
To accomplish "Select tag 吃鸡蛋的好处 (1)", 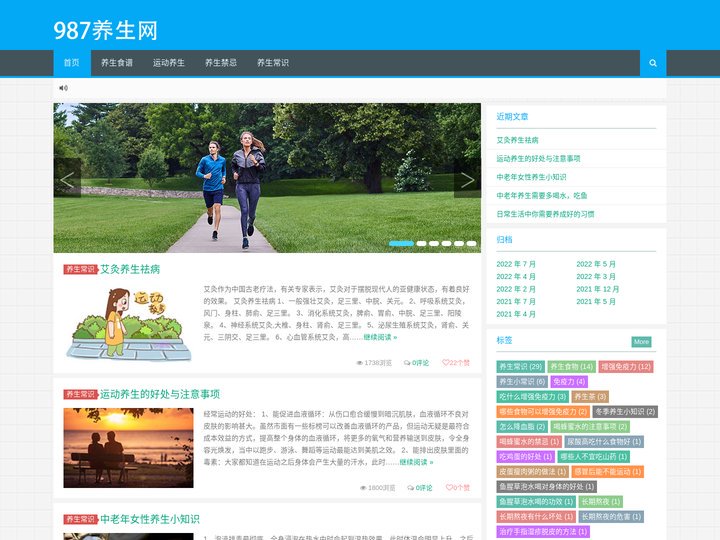I will [x=526, y=456].
